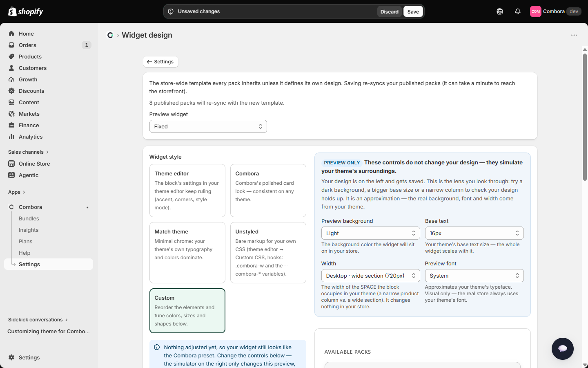Click the Home icon in sidebar
This screenshot has height=368, width=588.
pyautogui.click(x=11, y=34)
